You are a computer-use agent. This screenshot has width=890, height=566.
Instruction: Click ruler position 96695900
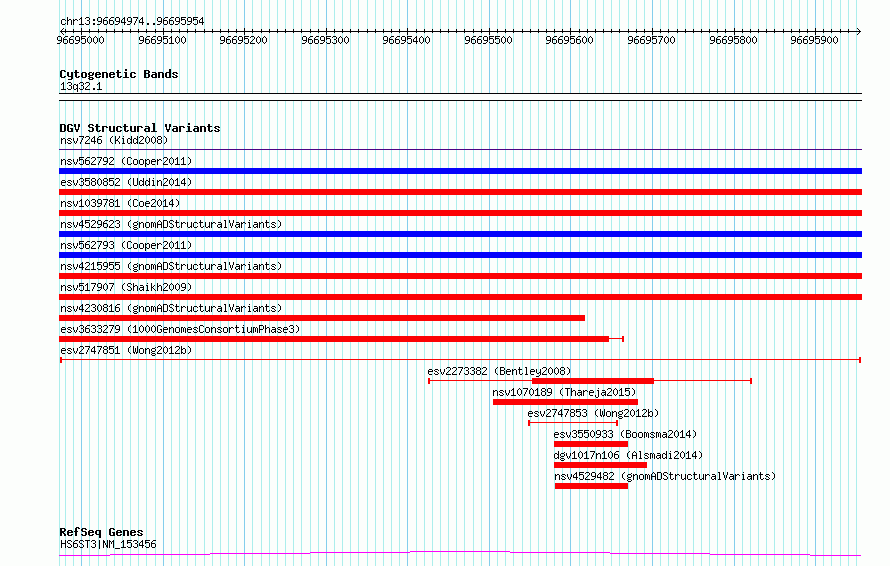tap(814, 40)
